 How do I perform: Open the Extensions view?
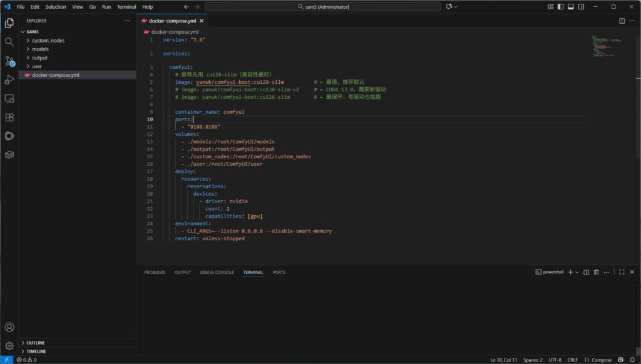point(9,117)
